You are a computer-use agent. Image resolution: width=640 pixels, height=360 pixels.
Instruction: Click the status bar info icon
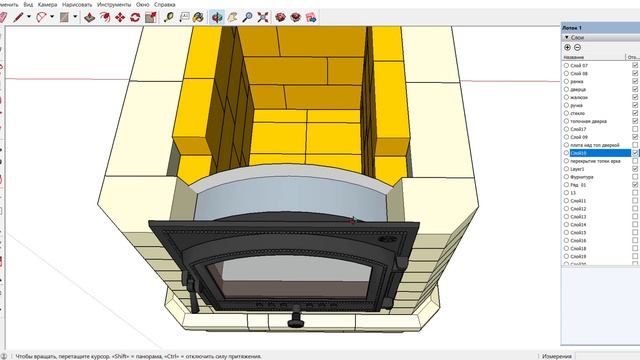pyautogui.click(x=4, y=356)
